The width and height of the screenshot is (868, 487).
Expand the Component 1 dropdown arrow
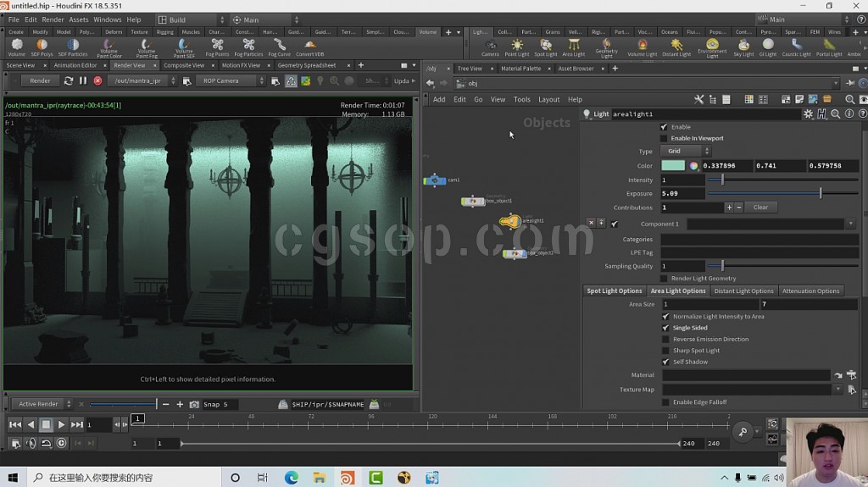pos(850,224)
